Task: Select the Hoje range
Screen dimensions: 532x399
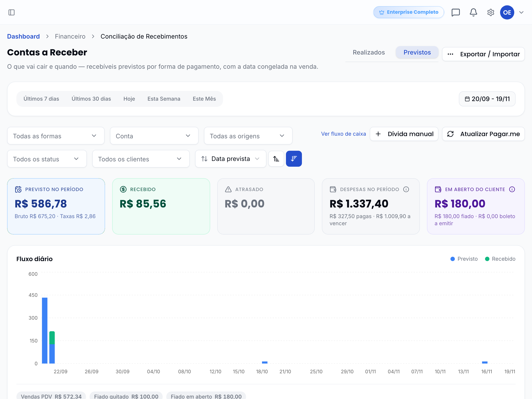Action: coord(129,99)
